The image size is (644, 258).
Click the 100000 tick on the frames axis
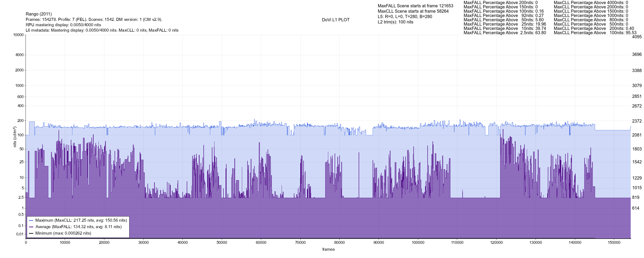(x=418, y=243)
